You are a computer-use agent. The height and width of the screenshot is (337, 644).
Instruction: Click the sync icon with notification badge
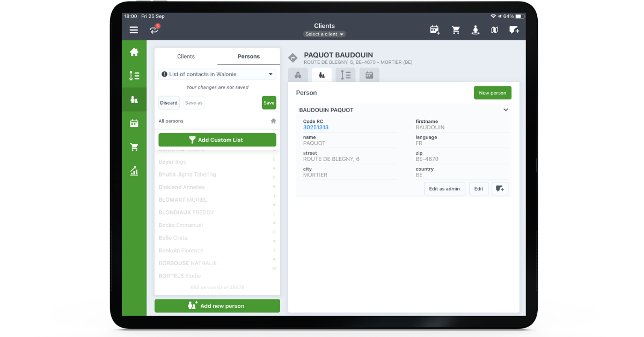154,30
